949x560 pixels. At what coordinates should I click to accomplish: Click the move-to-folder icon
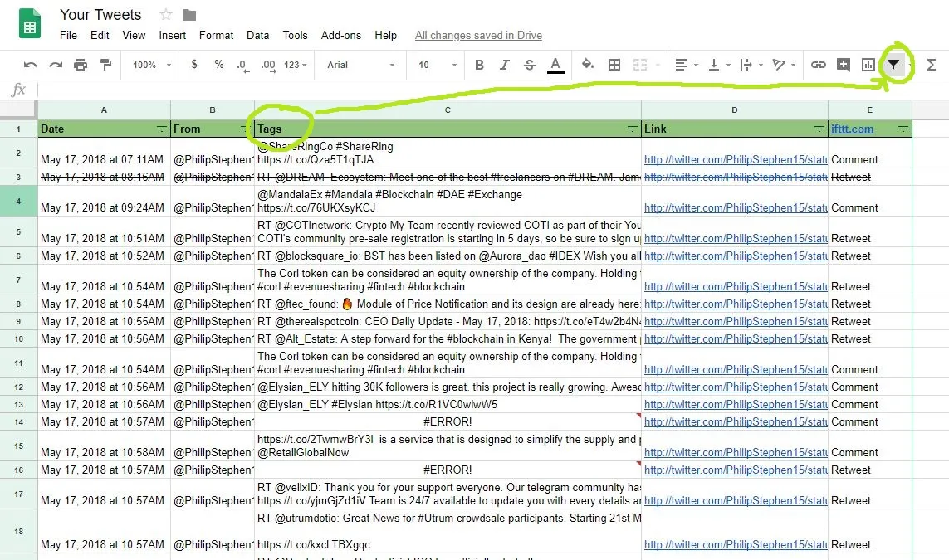(x=189, y=14)
